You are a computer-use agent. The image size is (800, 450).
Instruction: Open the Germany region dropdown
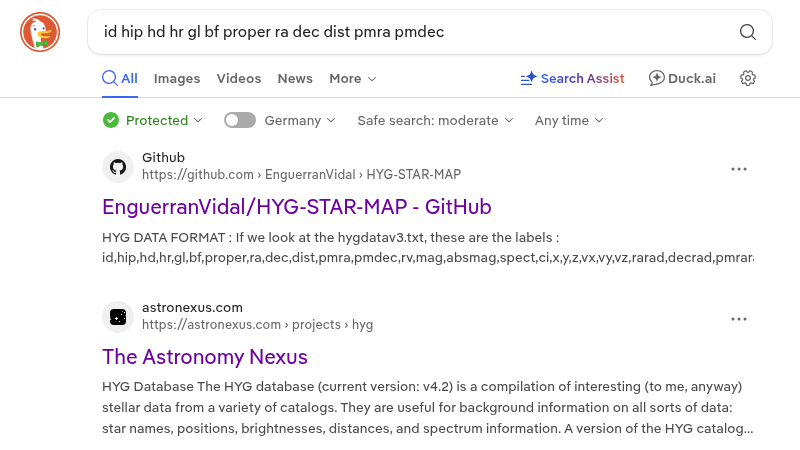pyautogui.click(x=299, y=120)
